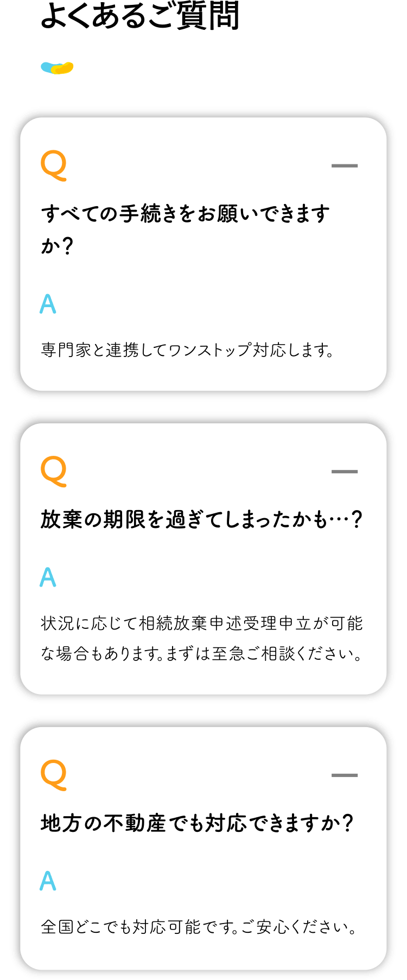Click the orange Q icon above 放棄の期限
This screenshot has height=980, width=407.
coord(54,471)
